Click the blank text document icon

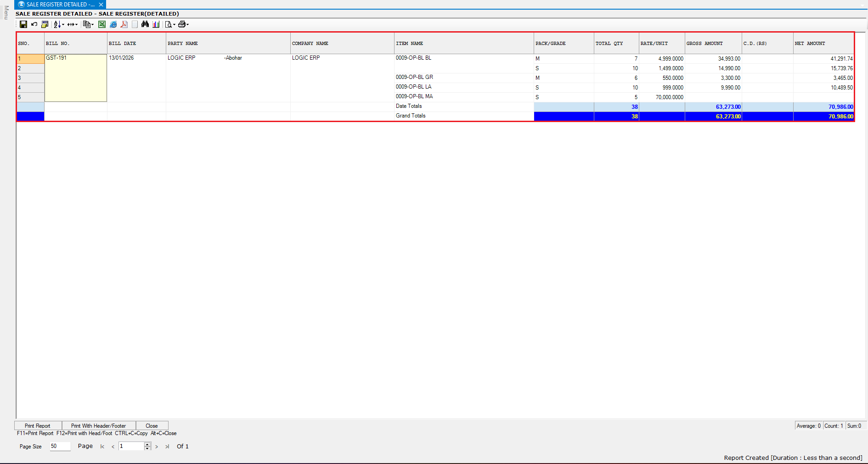[x=135, y=24]
